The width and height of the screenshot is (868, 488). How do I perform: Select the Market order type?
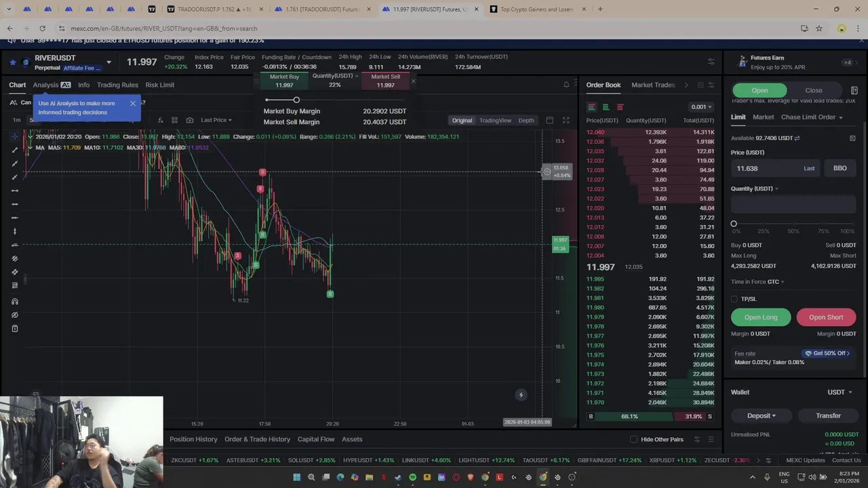763,117
